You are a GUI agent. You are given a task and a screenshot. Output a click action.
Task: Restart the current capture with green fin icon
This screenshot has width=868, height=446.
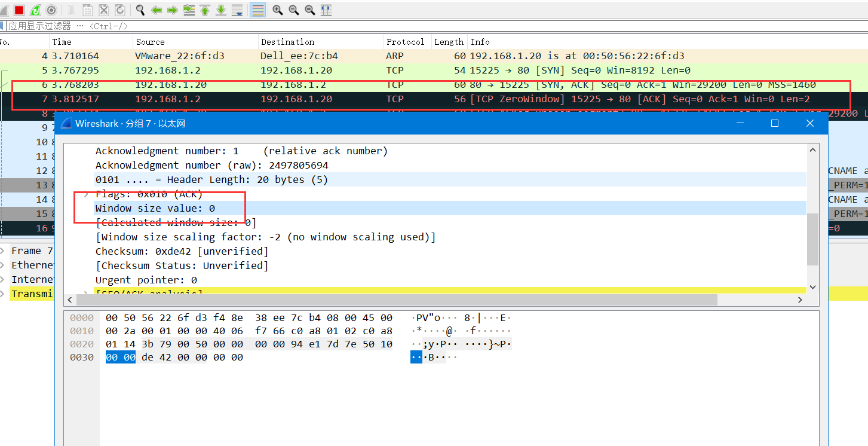[x=35, y=10]
